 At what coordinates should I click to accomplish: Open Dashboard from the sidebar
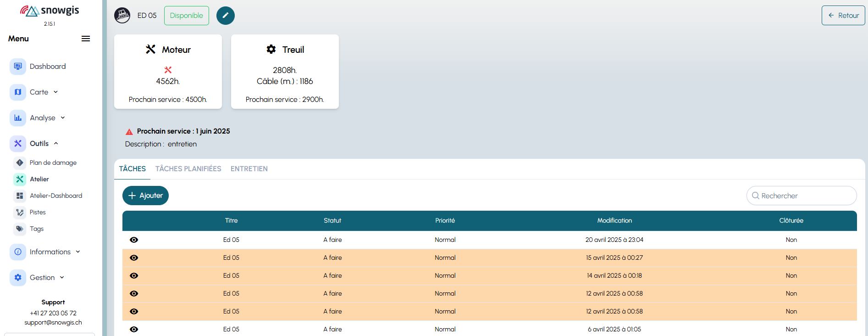47,67
